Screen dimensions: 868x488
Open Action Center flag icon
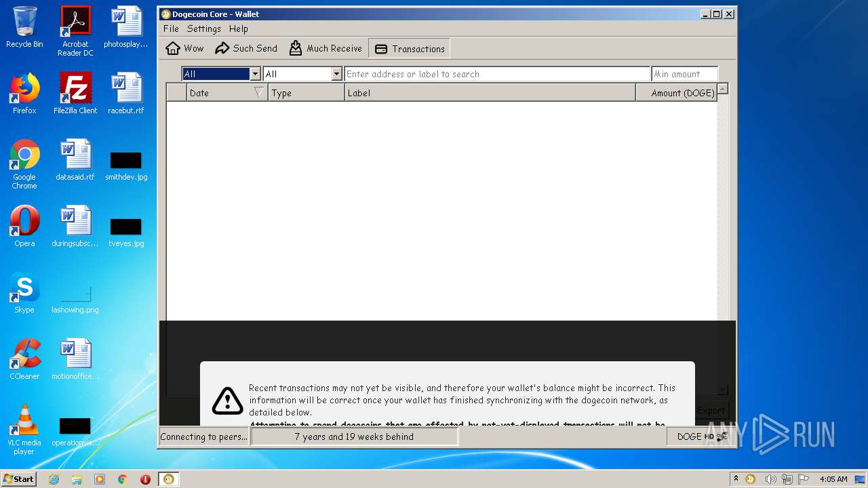pos(804,479)
